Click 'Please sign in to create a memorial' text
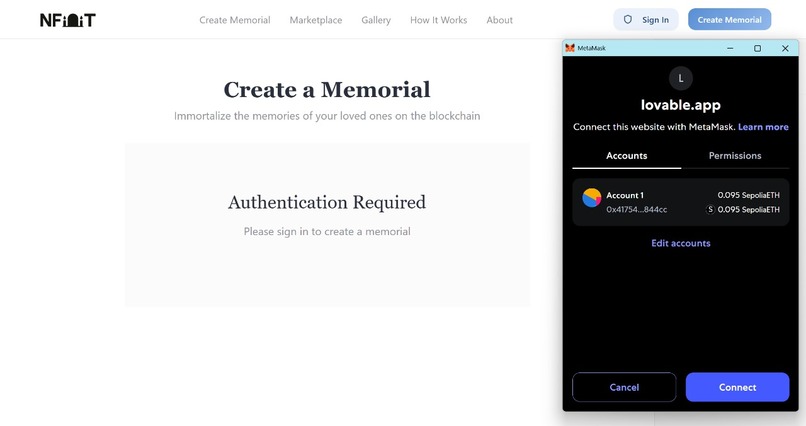Screen dimensions: 806x426 click(327, 232)
